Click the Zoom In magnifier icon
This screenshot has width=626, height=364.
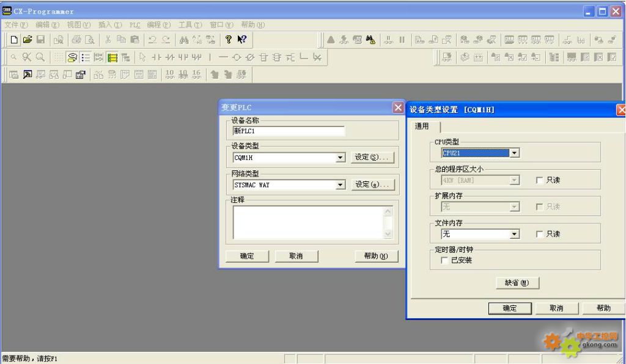click(x=40, y=57)
